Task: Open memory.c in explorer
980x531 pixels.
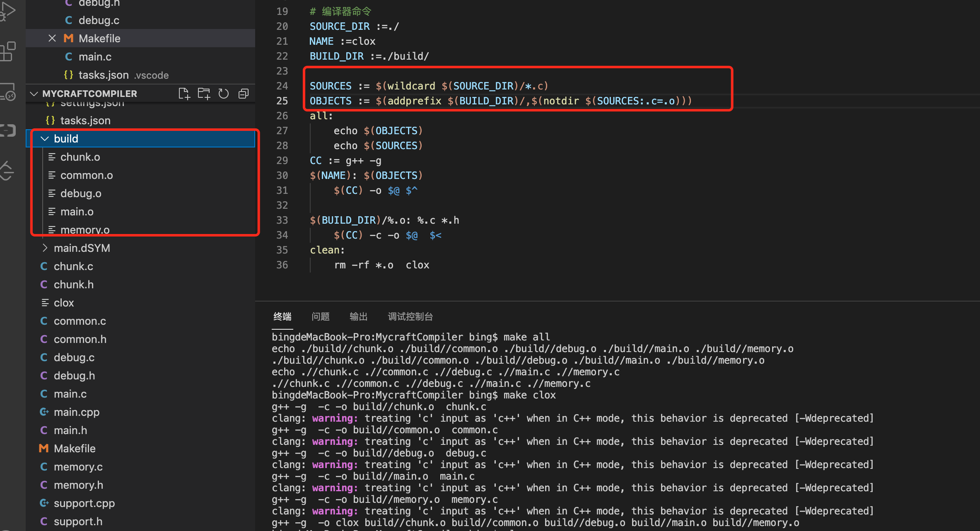Action: pyautogui.click(x=140, y=467)
